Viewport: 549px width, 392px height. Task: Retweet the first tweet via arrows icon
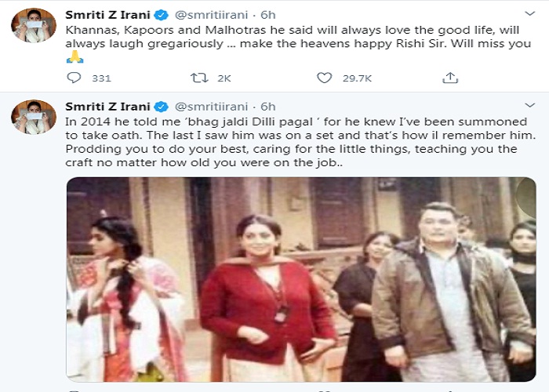[x=198, y=78]
